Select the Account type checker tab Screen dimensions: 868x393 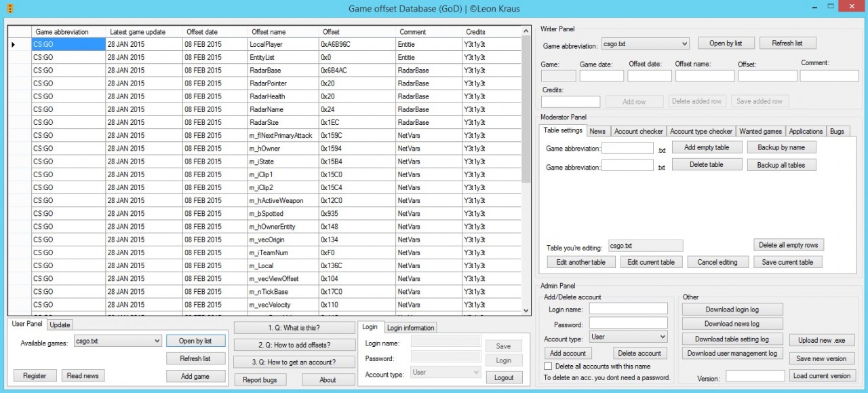701,131
